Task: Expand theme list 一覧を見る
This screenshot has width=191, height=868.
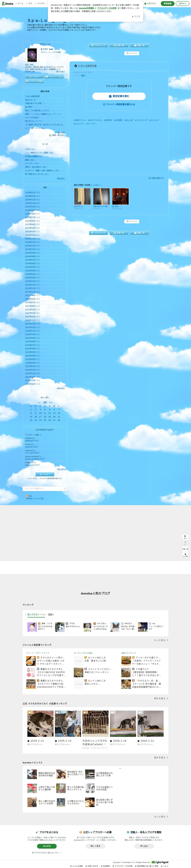Action: point(60,179)
